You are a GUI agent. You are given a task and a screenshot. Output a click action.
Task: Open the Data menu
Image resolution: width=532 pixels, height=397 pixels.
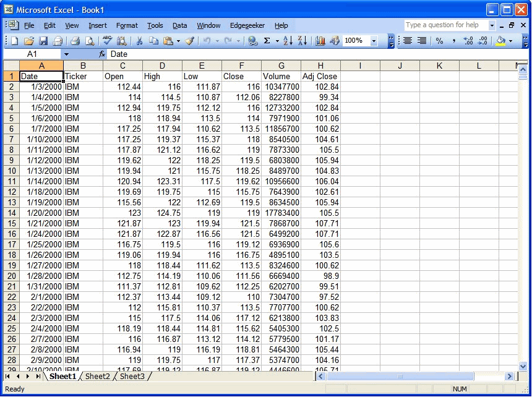point(180,25)
